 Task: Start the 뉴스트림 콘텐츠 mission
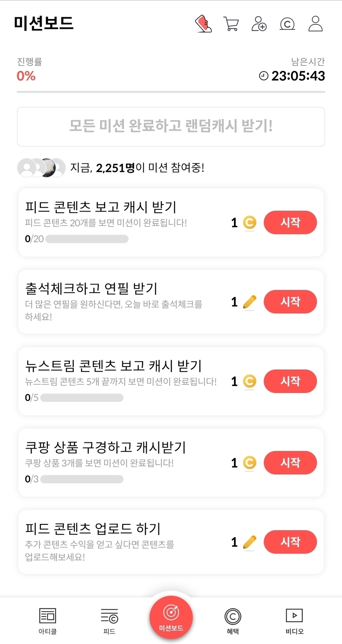pyautogui.click(x=290, y=381)
